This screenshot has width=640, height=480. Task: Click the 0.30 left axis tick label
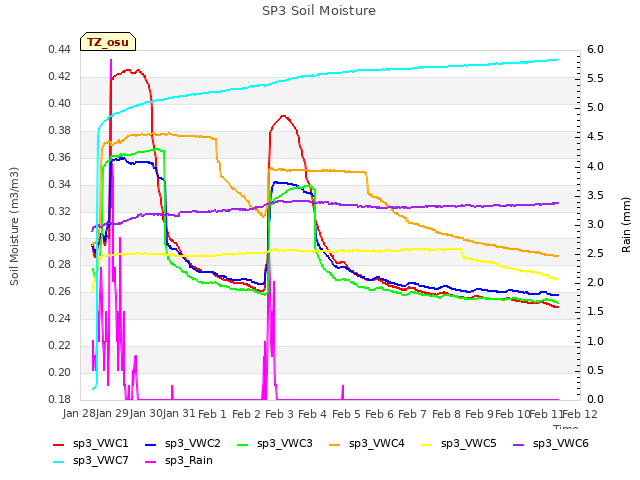(59, 238)
